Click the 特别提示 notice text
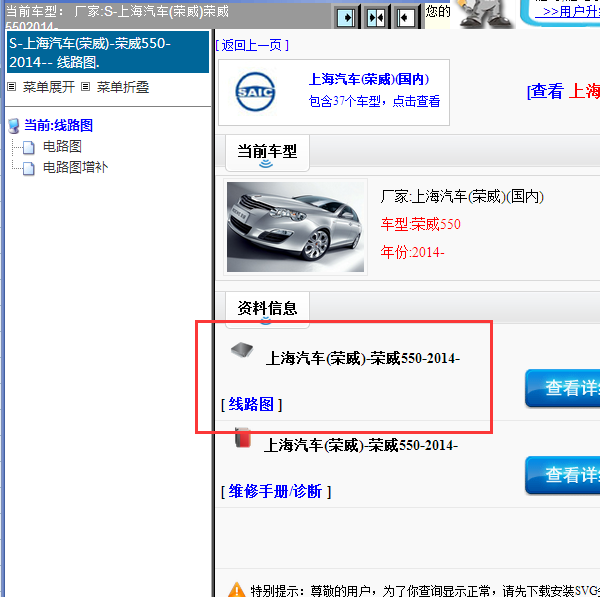Image resolution: width=600 pixels, height=597 pixels. pos(425,590)
